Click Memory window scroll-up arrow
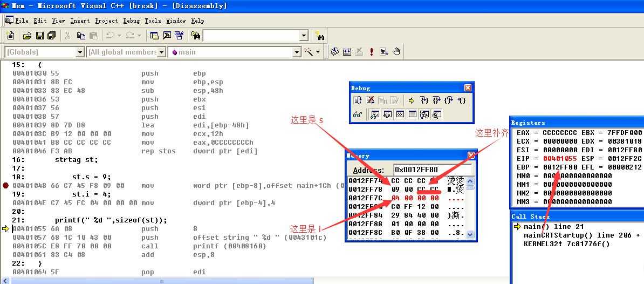 coord(471,181)
